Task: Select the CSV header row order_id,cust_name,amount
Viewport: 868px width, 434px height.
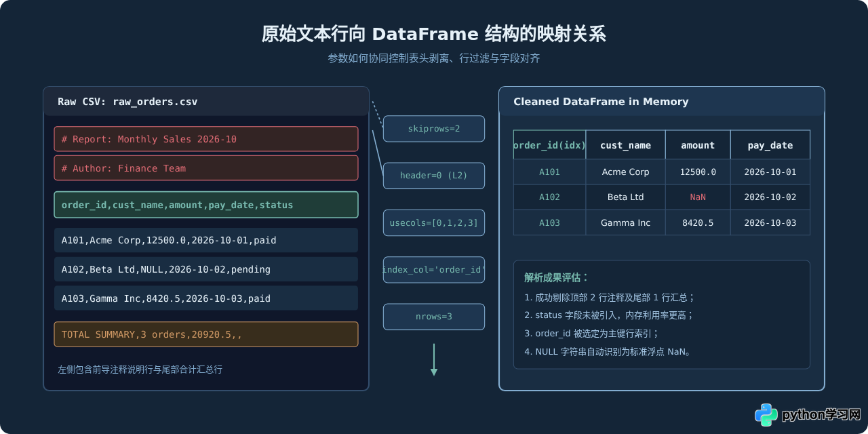Action: pos(206,205)
